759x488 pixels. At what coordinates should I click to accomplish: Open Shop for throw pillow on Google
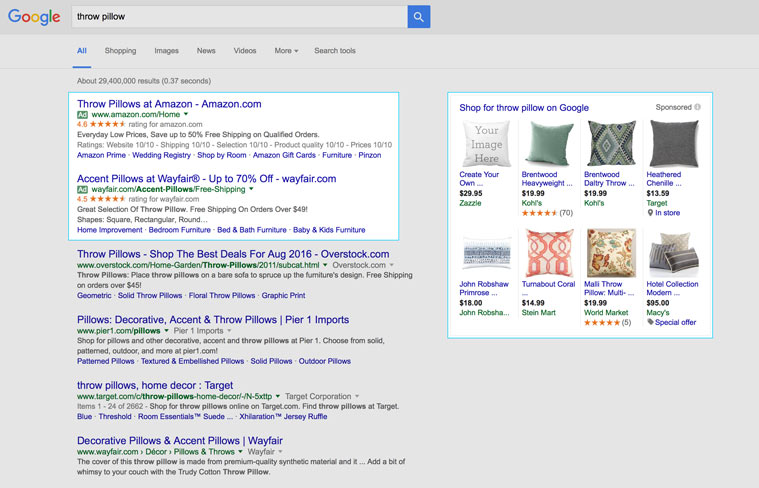click(x=524, y=107)
